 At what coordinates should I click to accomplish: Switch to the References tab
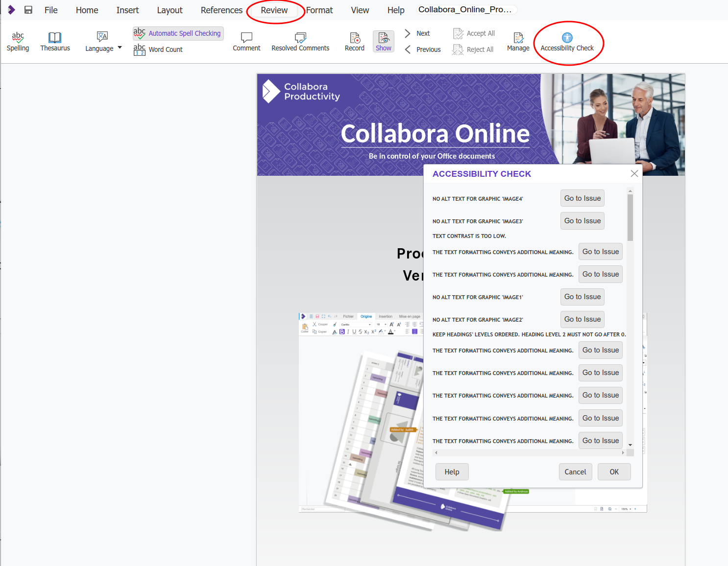pos(221,10)
